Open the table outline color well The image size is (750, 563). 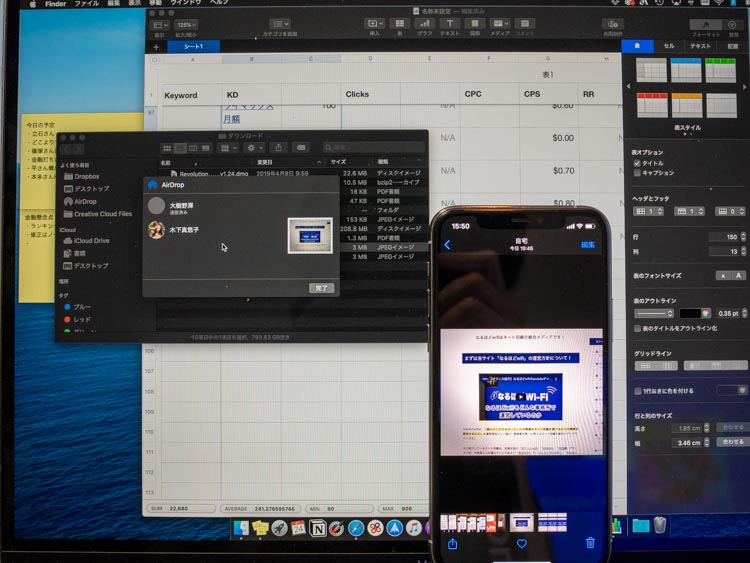point(695,313)
